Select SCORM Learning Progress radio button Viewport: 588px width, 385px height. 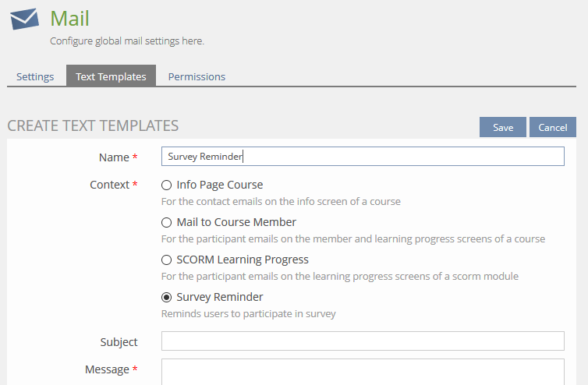(166, 260)
